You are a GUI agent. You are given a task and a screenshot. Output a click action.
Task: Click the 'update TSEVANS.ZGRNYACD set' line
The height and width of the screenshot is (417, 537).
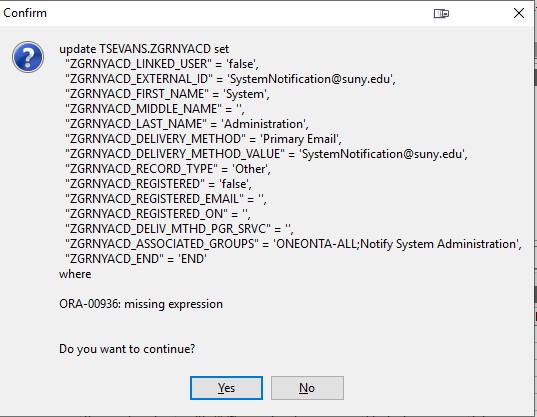[x=144, y=49]
